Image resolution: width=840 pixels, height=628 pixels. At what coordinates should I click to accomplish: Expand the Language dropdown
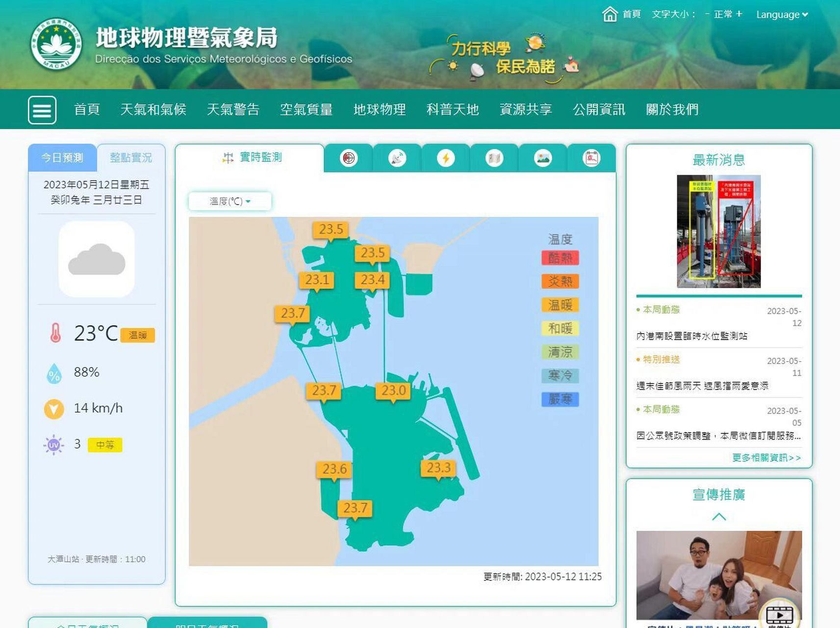pyautogui.click(x=782, y=14)
